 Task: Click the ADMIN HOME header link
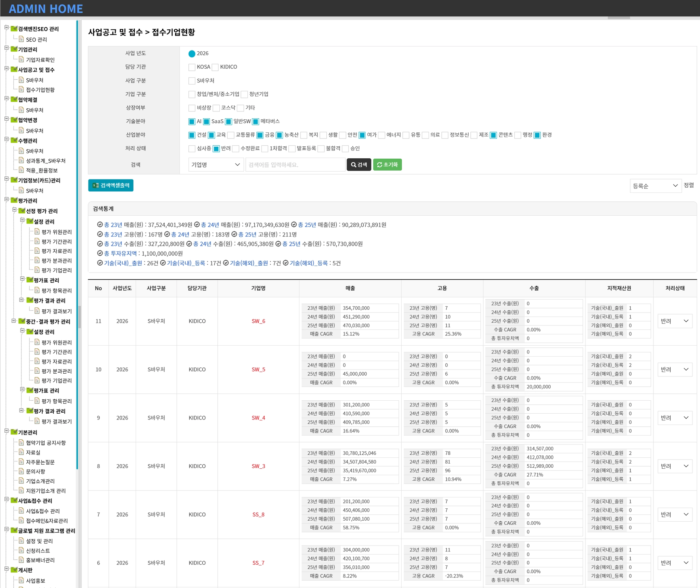(x=46, y=9)
